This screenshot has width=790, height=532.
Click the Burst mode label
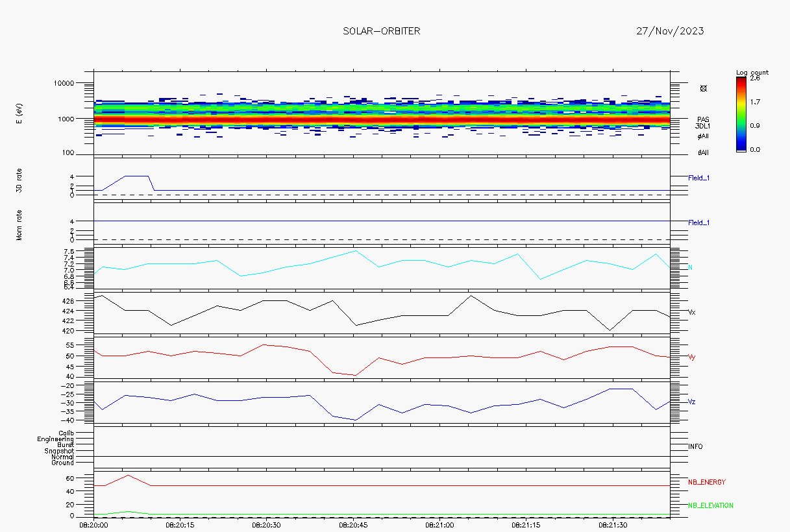tap(66, 445)
